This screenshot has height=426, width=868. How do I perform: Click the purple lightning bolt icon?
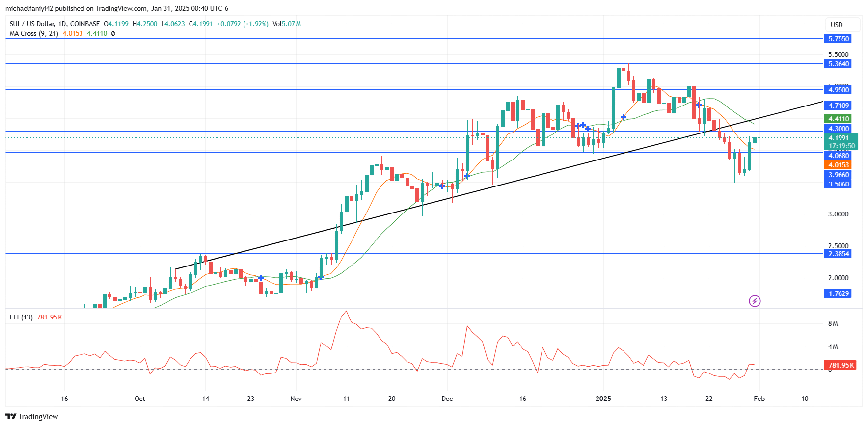click(x=755, y=301)
